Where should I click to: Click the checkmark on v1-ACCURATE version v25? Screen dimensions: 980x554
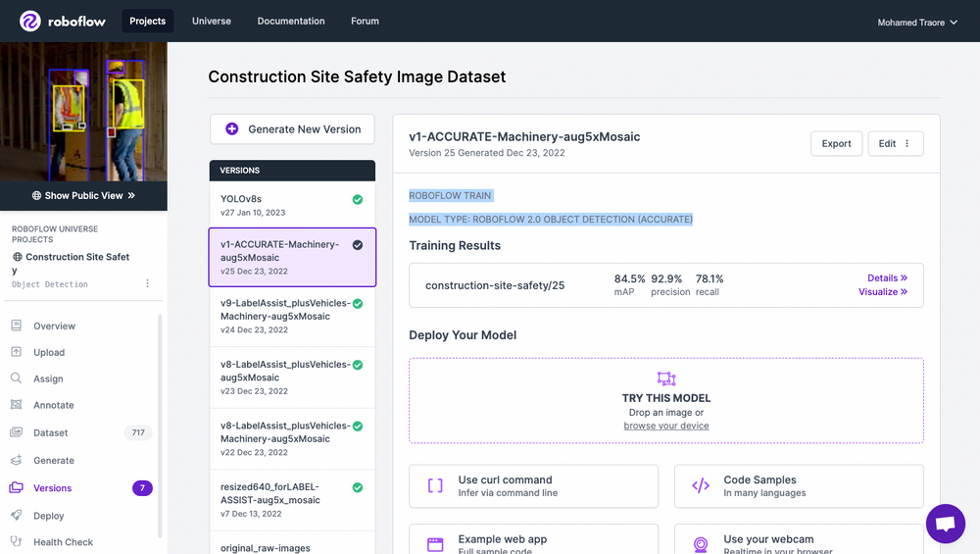(358, 245)
